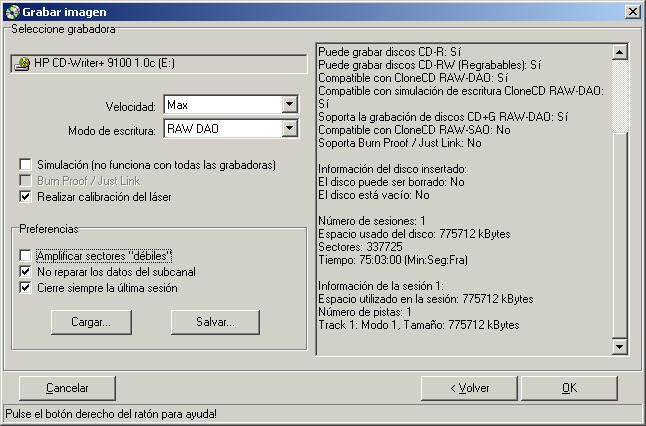Viewport: 646px width, 426px height.
Task: Confirm with the OK button
Action: [x=569, y=388]
